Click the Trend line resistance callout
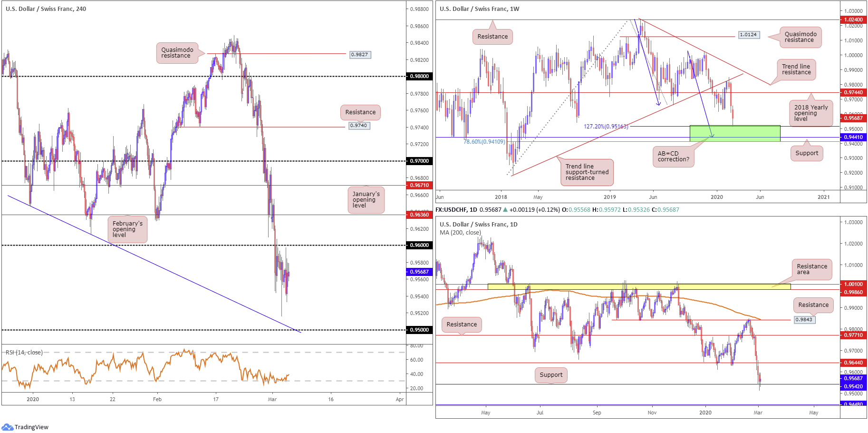This screenshot has height=433, width=868. click(797, 69)
